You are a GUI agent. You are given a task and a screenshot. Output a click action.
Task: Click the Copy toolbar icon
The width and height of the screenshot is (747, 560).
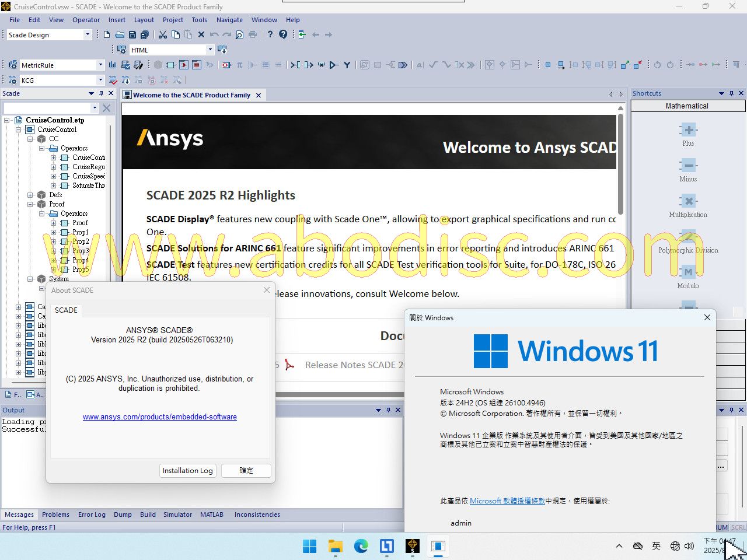point(176,35)
